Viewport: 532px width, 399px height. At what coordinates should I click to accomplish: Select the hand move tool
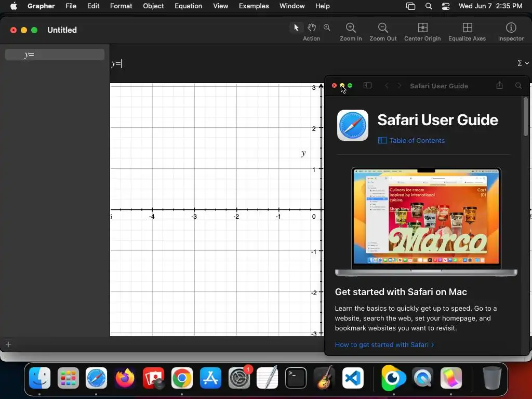point(312,28)
